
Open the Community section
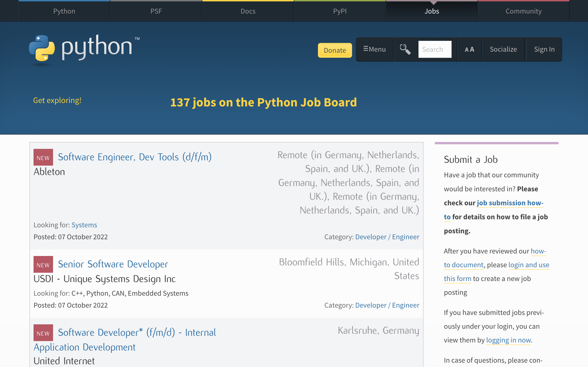pyautogui.click(x=523, y=11)
